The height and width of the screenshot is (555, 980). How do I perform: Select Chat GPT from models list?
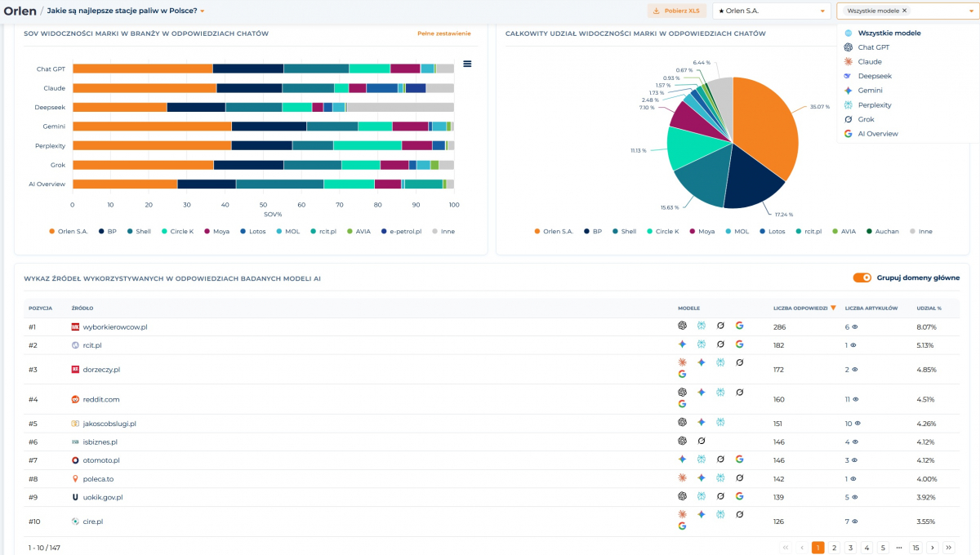click(874, 47)
